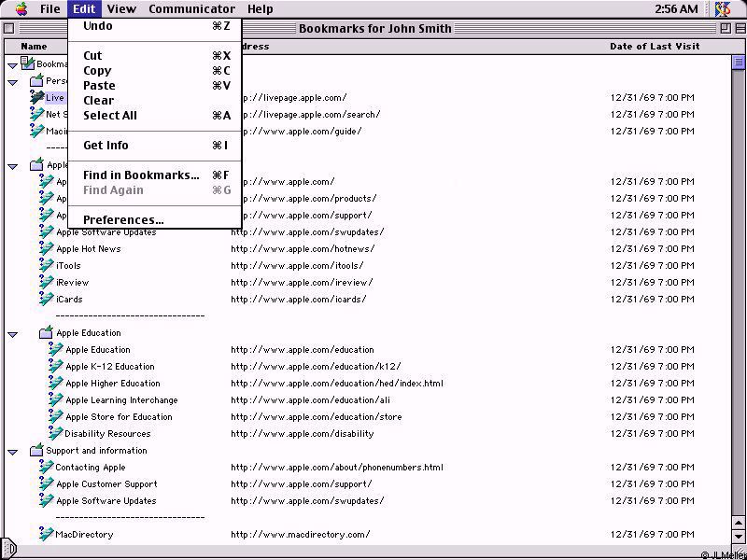The image size is (747, 560).
Task: Click the Apple Hot News bookmark icon
Action: [47, 249]
